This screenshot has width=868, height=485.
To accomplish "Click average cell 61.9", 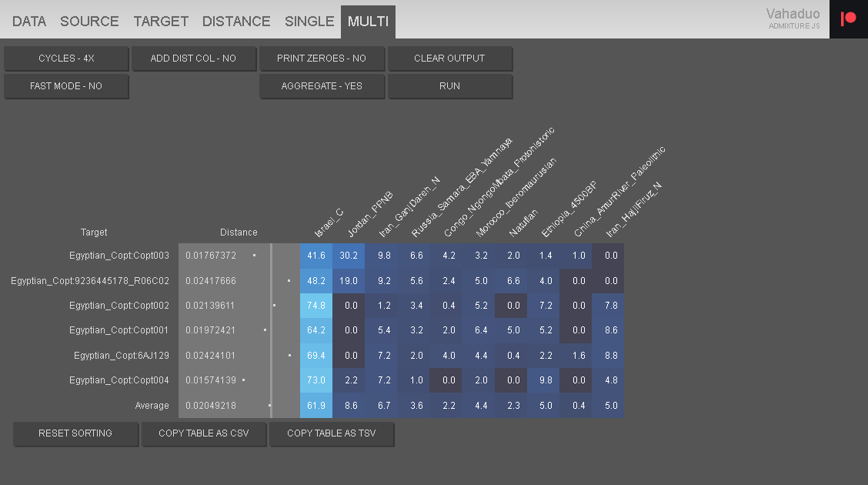I will coord(316,406).
